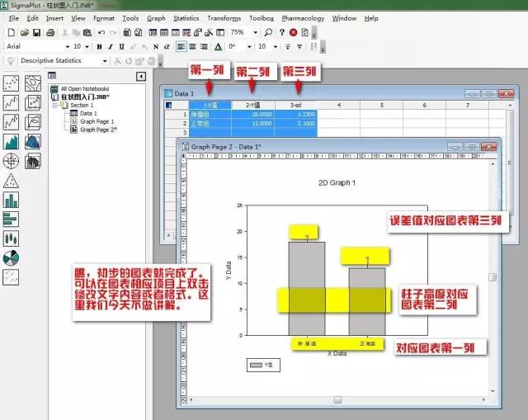Open the File menu

coord(14,18)
